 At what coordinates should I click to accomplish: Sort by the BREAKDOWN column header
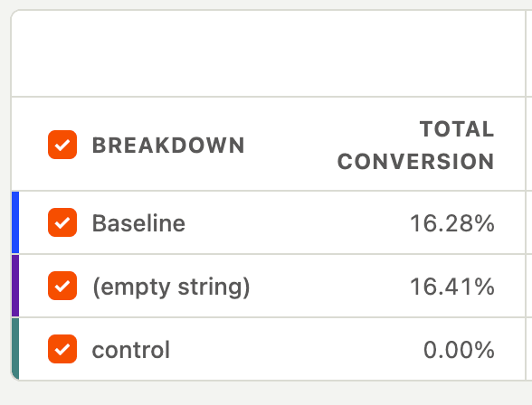coord(168,146)
